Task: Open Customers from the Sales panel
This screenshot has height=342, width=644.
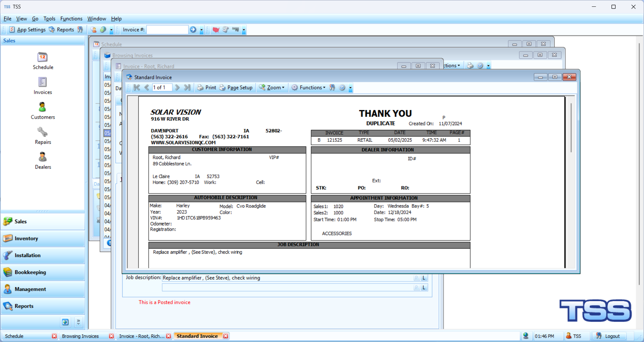Action: 43,111
